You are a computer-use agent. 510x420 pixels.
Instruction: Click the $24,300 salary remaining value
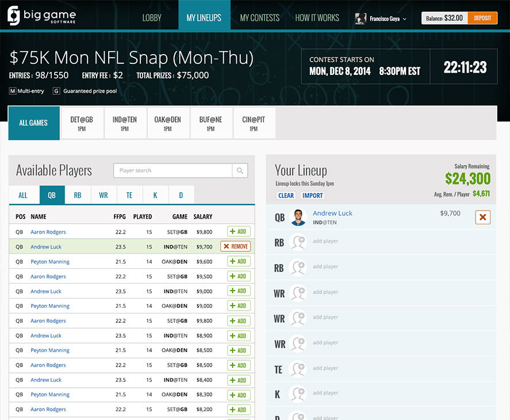point(467,179)
